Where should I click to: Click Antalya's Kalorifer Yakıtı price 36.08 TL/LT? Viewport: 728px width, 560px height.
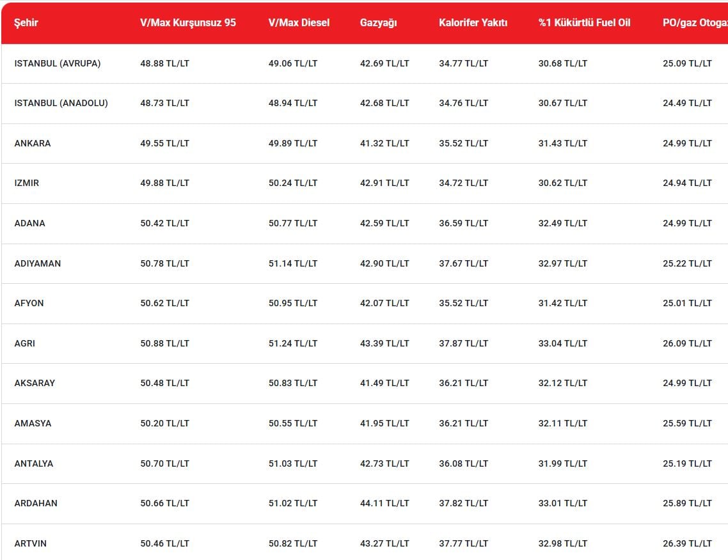(x=464, y=463)
